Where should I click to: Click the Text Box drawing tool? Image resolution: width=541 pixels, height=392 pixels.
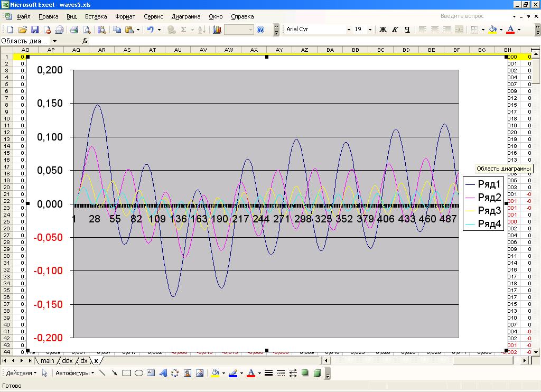[151, 373]
